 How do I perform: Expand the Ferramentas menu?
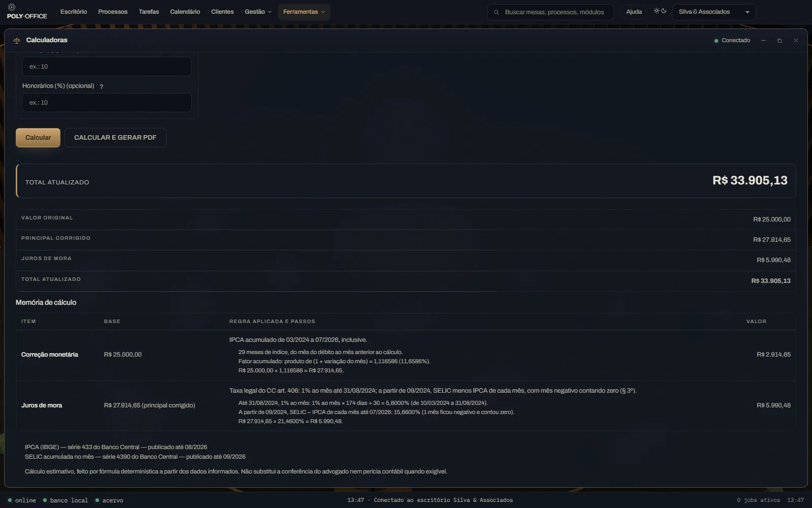(304, 12)
